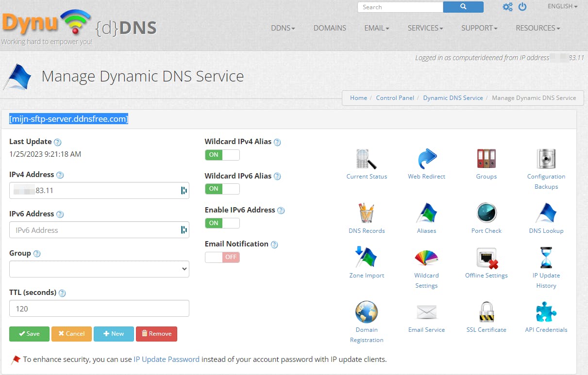588x375 pixels.
Task: Click the mijn-sftp-server.ddnsfree.com hostname text
Action: click(x=68, y=119)
